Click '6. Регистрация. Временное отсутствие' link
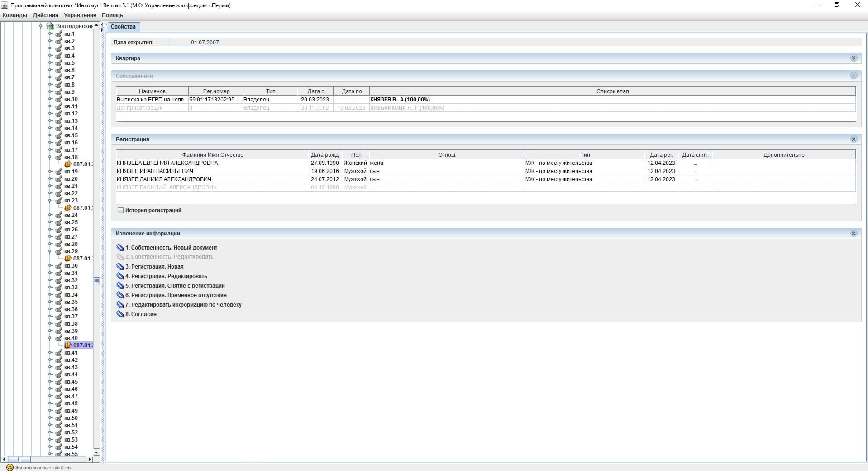The image size is (868, 471). pos(176,295)
